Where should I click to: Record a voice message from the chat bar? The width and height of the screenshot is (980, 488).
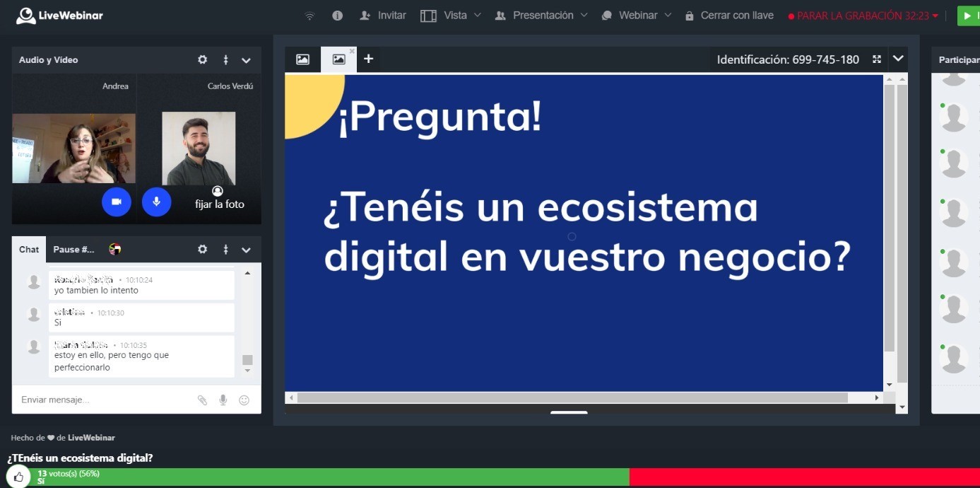click(x=223, y=400)
